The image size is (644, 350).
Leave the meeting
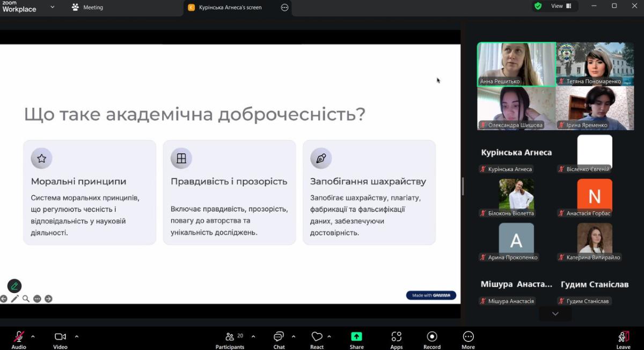click(623, 340)
